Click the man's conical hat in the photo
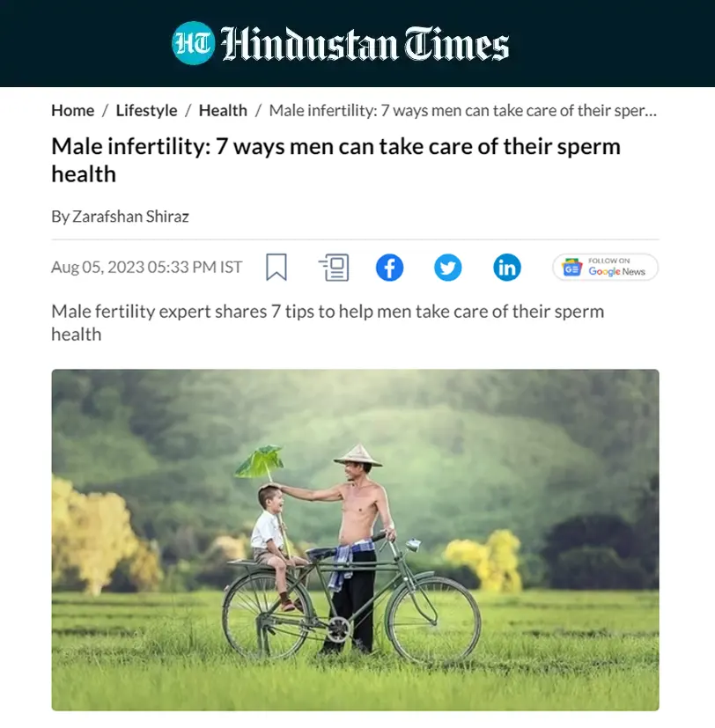 coord(357,455)
